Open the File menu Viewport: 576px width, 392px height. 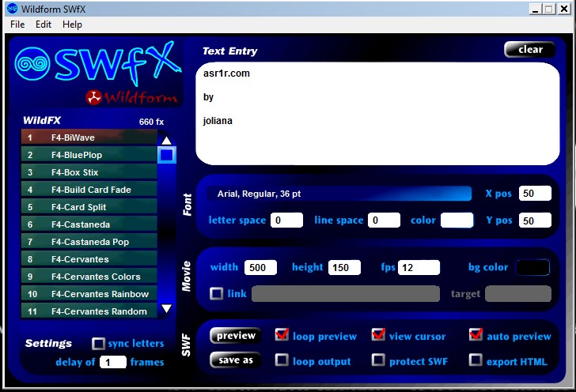[17, 24]
